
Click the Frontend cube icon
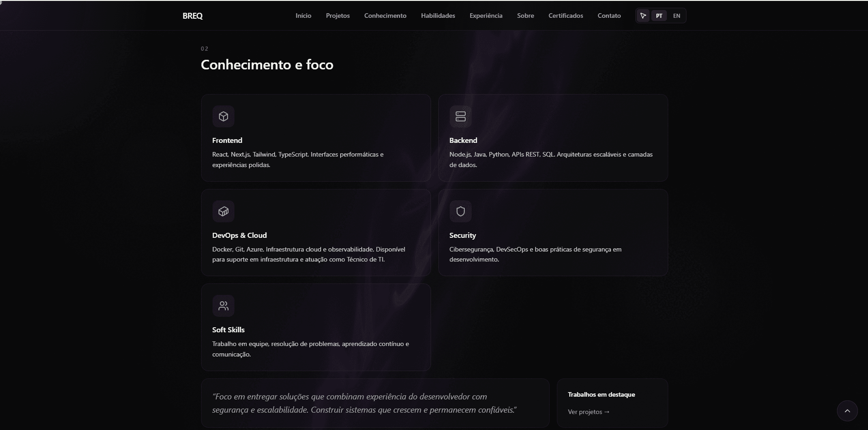coord(223,116)
